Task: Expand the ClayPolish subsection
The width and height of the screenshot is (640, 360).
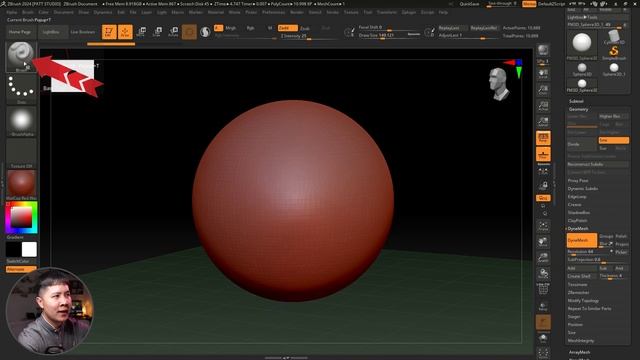Action: [x=577, y=220]
